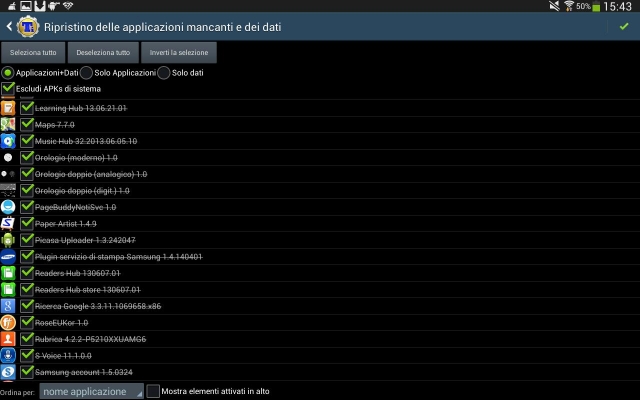Tap the Samsung print plugin icon
The image size is (640, 400).
click(x=8, y=256)
